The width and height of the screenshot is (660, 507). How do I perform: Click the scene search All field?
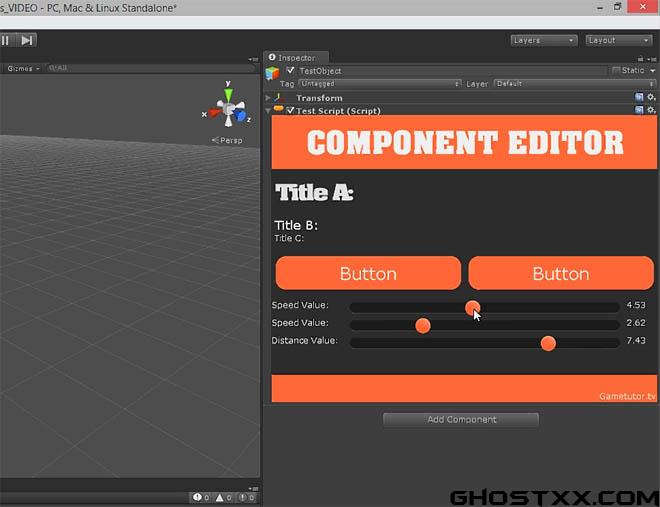click(x=151, y=68)
